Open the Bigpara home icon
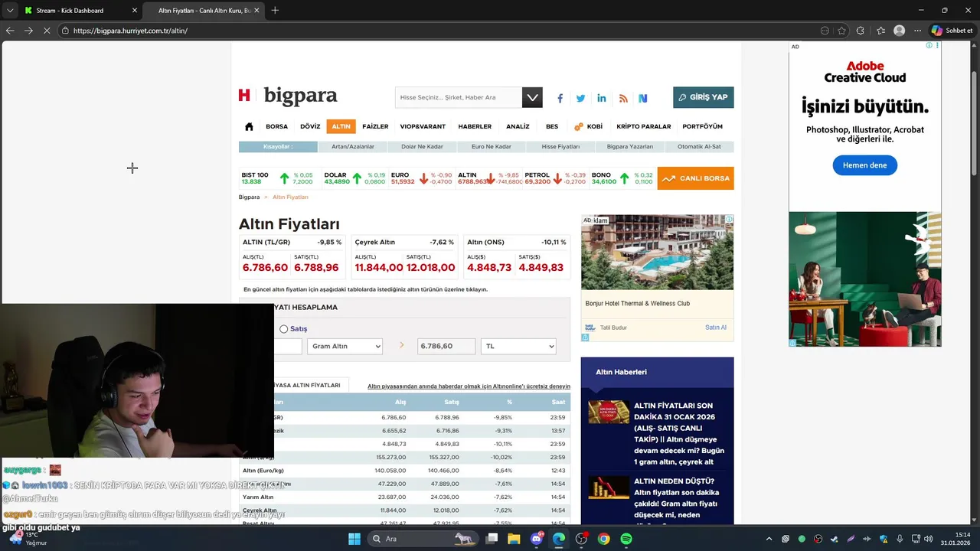Screen dimensions: 980x551 pyautogui.click(x=249, y=126)
